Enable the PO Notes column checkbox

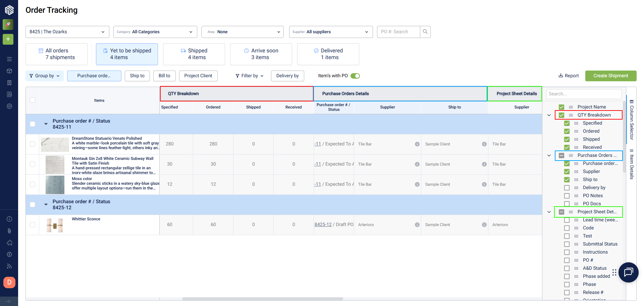pos(567,196)
